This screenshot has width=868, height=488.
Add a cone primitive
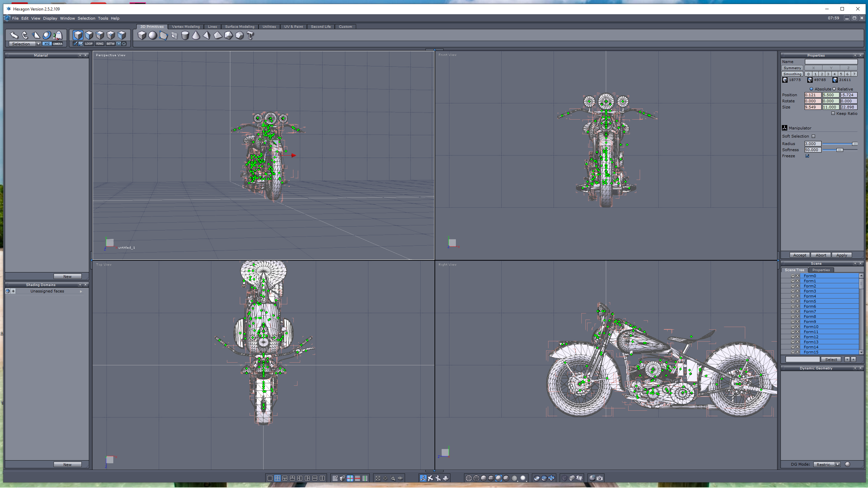(196, 35)
